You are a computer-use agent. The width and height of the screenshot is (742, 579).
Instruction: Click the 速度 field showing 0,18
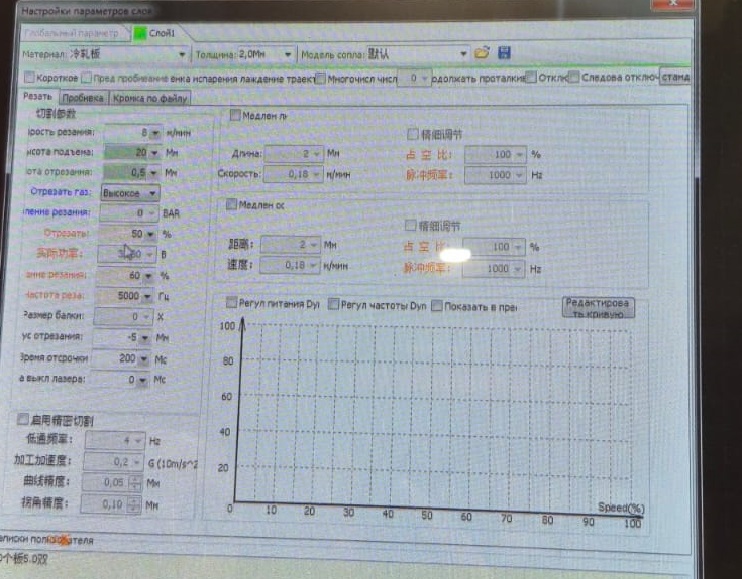[289, 265]
